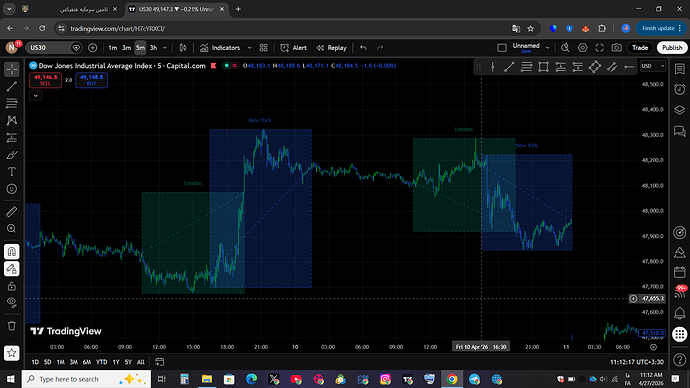Viewport: 690px width, 388px height.
Task: Expand the Unnamed layout dropdown arrow
Action: (547, 48)
